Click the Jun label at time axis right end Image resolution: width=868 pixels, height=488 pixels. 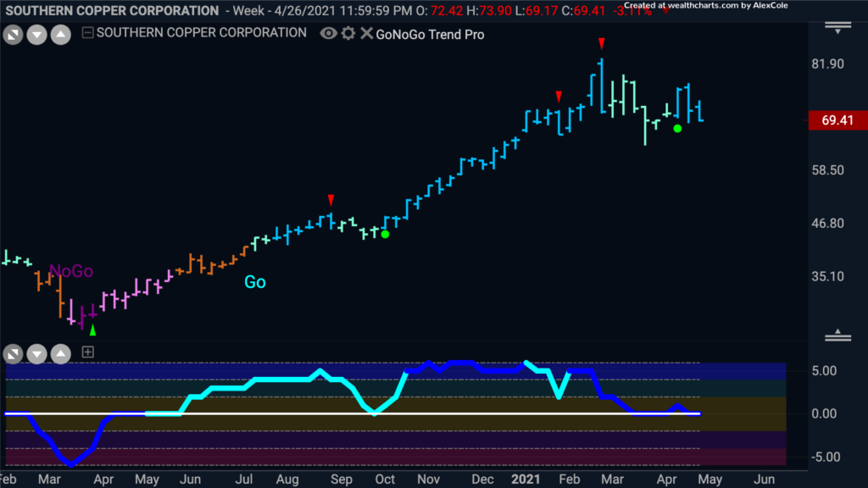tap(764, 480)
